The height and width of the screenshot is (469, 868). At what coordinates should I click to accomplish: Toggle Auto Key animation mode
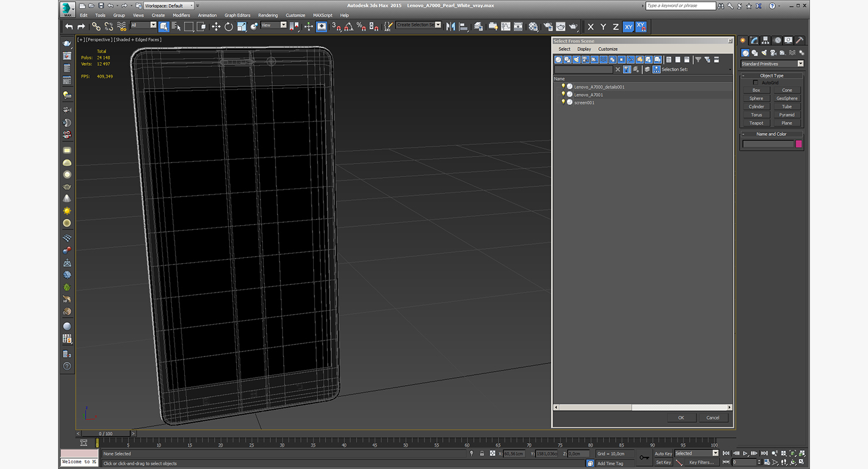(x=663, y=453)
